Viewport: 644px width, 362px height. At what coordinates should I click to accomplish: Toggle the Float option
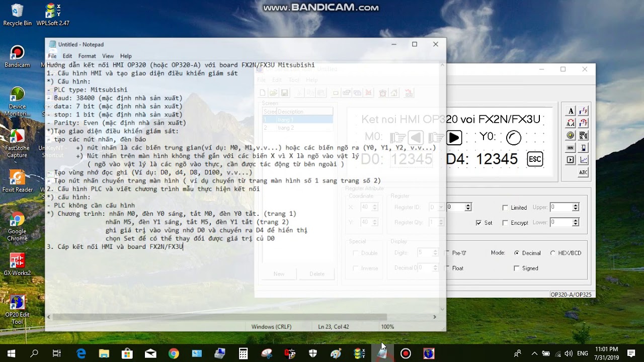tap(454, 268)
